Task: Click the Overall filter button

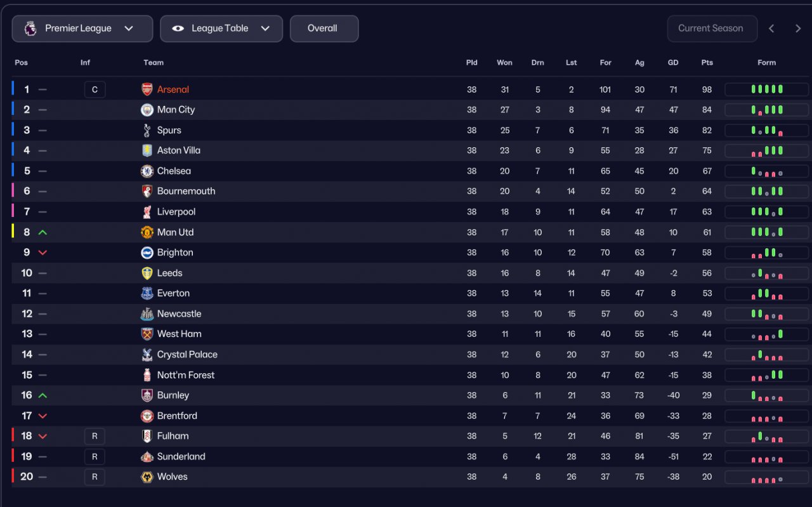Action: [324, 29]
